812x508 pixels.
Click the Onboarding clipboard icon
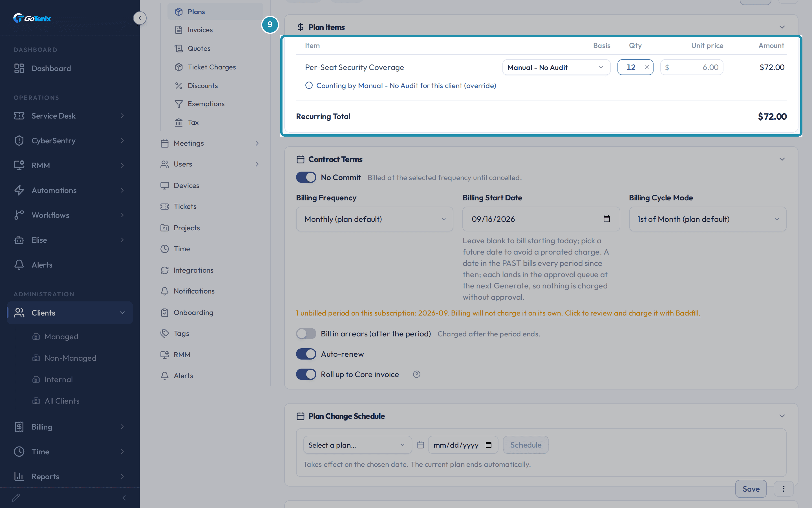tap(164, 312)
